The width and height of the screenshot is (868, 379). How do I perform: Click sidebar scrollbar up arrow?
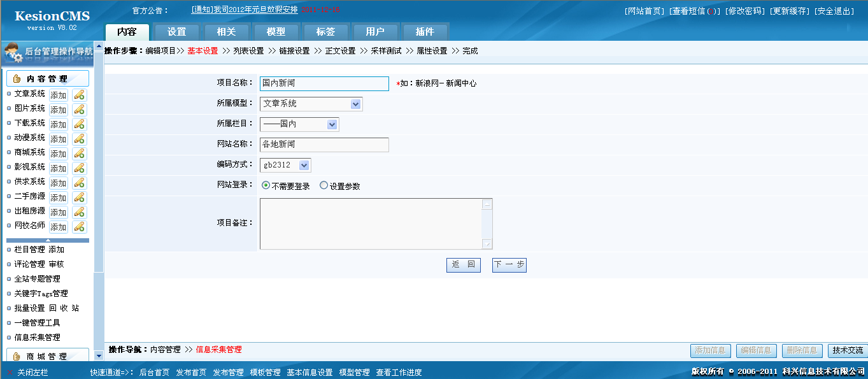(99, 48)
